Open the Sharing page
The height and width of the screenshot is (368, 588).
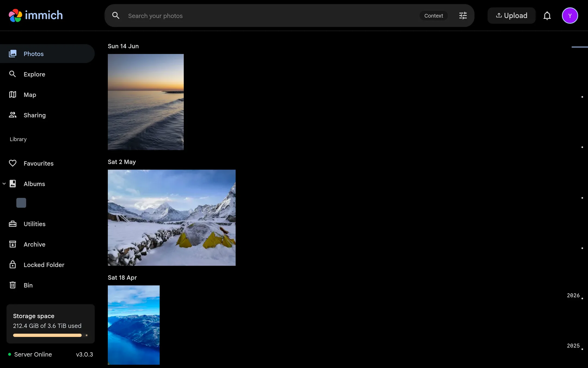[47, 115]
